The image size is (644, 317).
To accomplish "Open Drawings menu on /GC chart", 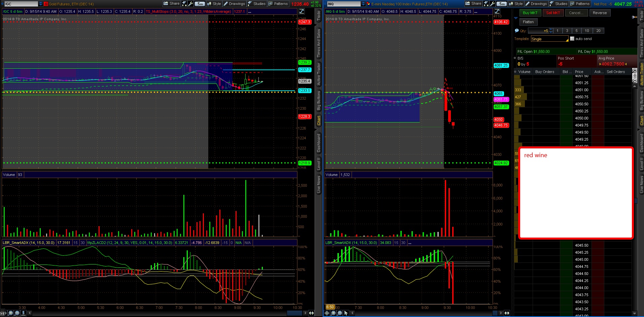I will click(x=234, y=4).
